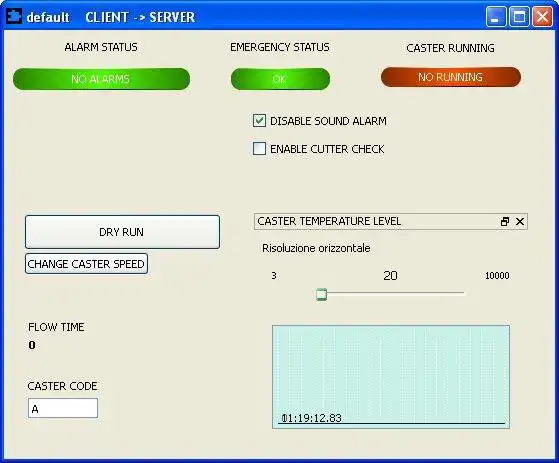Viewport: 559px width, 463px height.
Task: Enable the Cutter Check checkbox
Action: point(259,149)
